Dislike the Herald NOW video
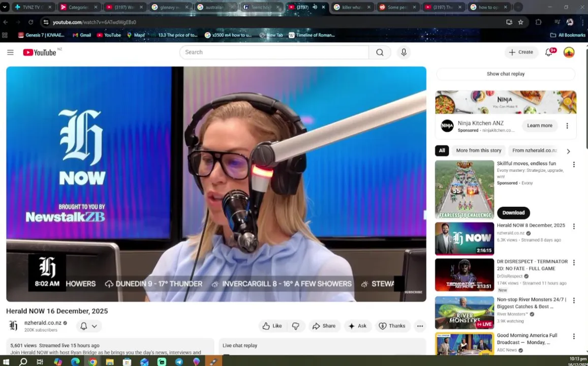This screenshot has width=588, height=366. pos(296,326)
